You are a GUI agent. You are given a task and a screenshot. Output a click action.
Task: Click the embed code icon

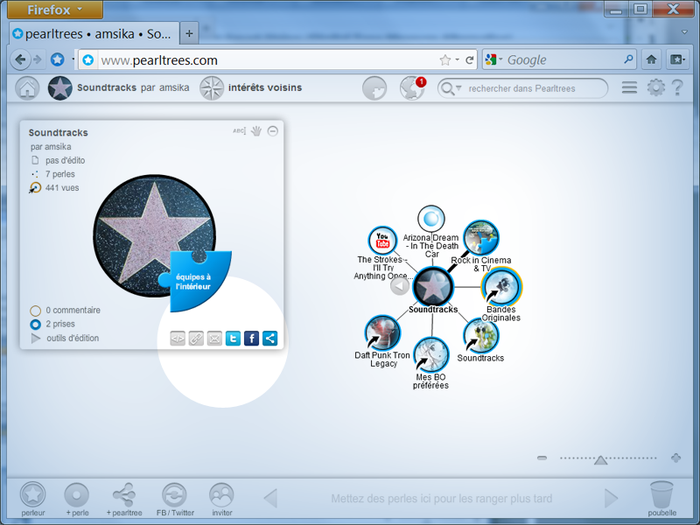tap(177, 338)
